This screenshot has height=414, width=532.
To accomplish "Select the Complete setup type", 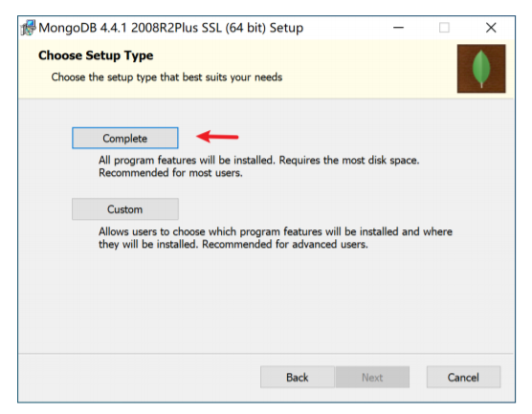I will tap(124, 138).
